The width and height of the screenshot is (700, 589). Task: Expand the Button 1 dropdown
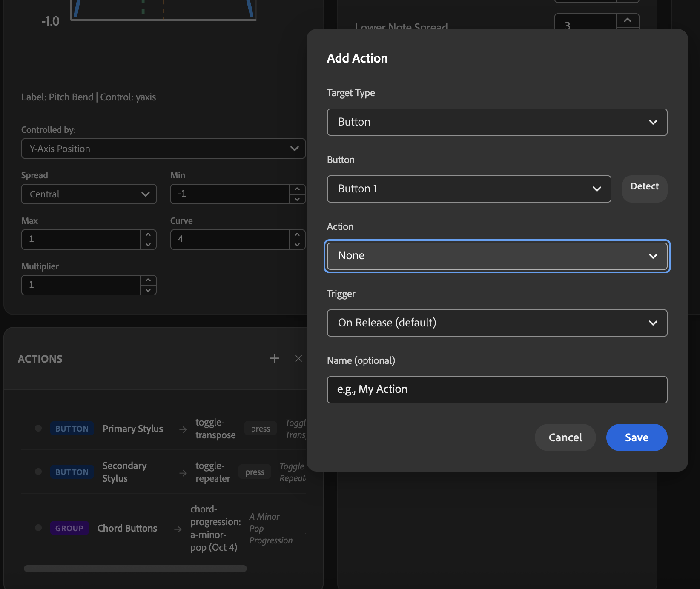tap(468, 189)
